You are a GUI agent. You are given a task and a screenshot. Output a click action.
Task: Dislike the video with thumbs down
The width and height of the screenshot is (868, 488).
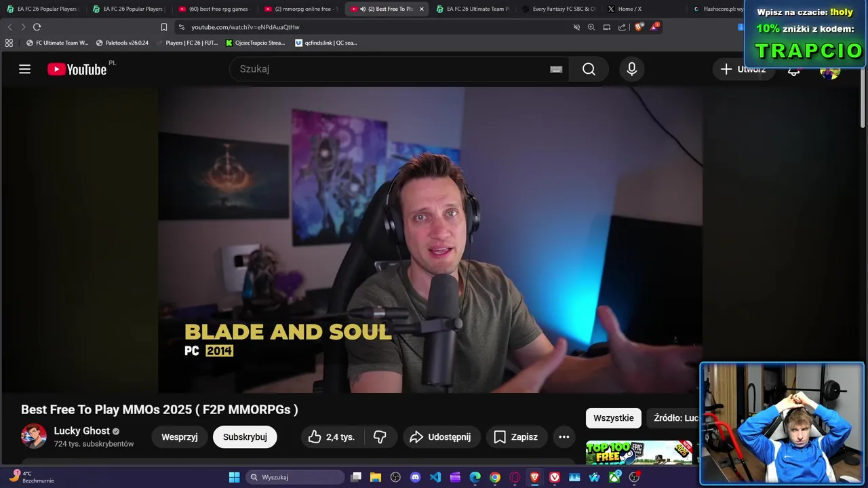coord(380,437)
